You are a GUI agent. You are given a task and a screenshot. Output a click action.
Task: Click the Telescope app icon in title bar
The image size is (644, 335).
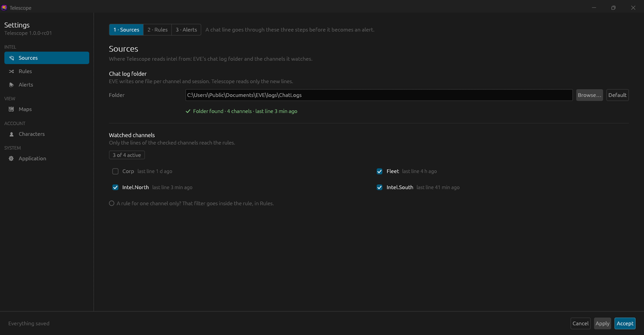pyautogui.click(x=4, y=8)
